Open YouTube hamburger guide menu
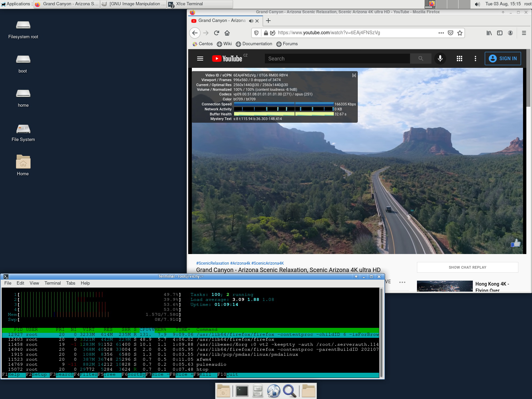Viewport: 532px width, 399px height. point(200,59)
